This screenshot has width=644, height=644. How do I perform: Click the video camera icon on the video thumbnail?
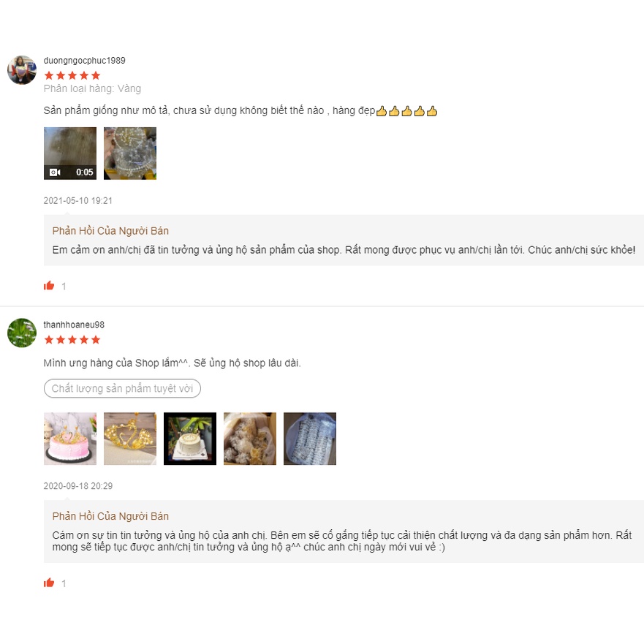point(55,172)
